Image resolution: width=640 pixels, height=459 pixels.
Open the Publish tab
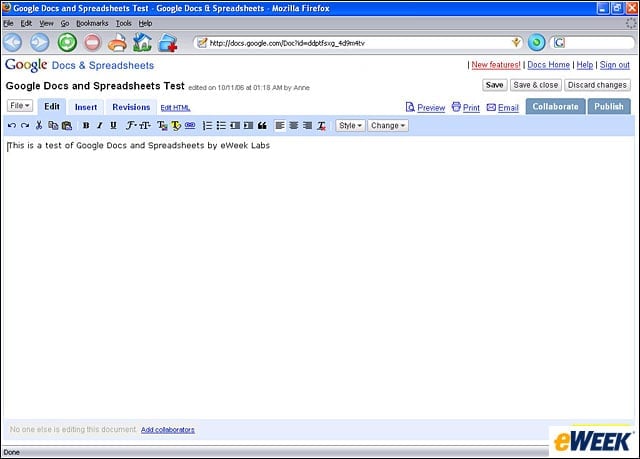[609, 106]
